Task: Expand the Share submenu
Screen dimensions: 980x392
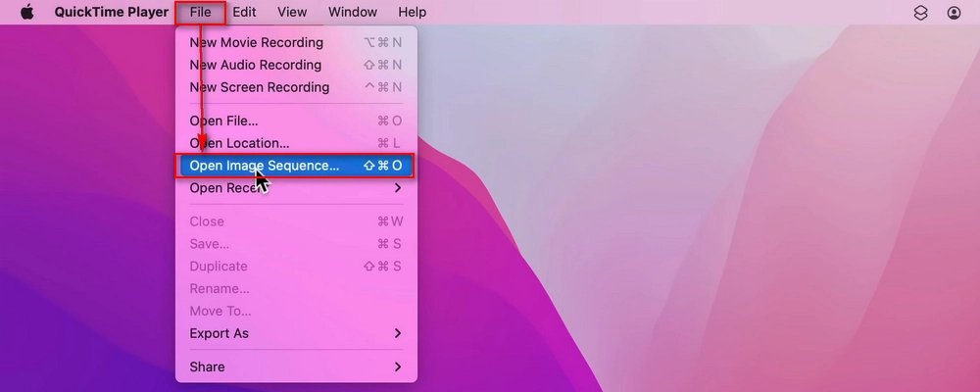Action: coord(296,367)
